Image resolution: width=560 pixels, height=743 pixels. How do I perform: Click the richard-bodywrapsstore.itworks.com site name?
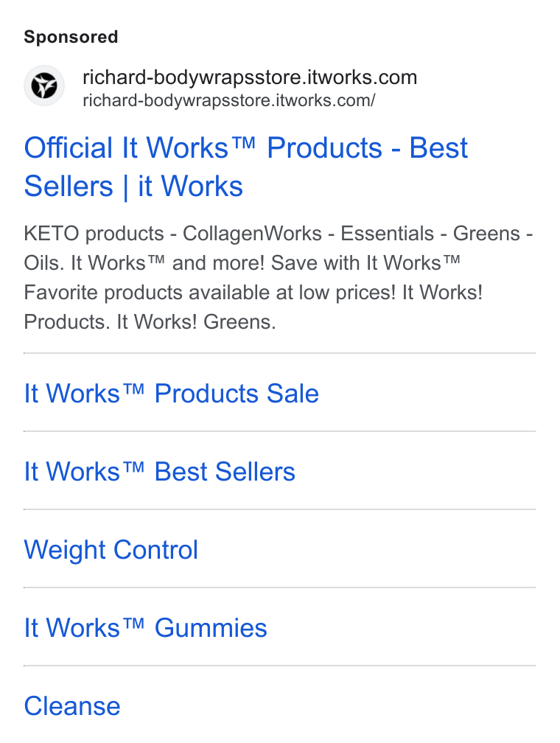coord(250,77)
